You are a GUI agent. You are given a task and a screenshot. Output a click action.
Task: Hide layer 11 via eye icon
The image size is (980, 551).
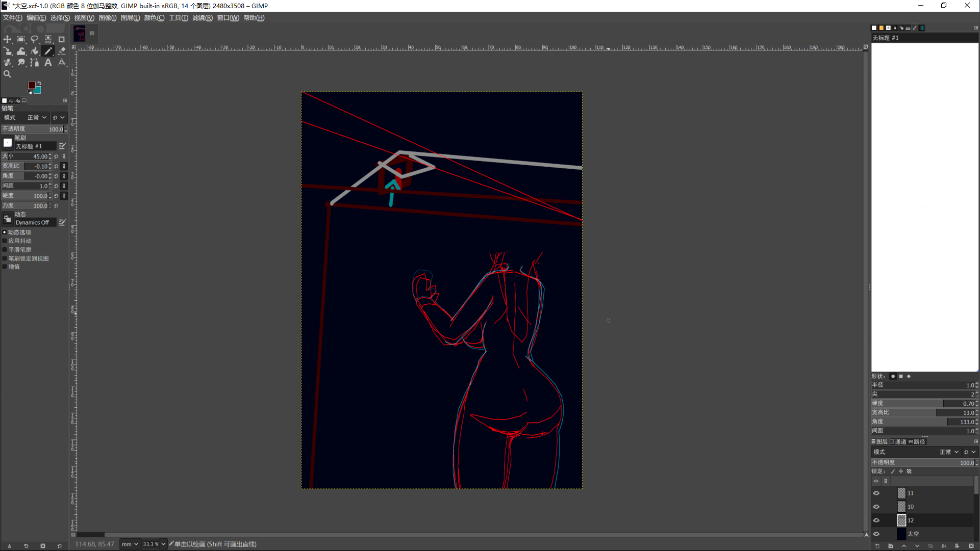[876, 493]
